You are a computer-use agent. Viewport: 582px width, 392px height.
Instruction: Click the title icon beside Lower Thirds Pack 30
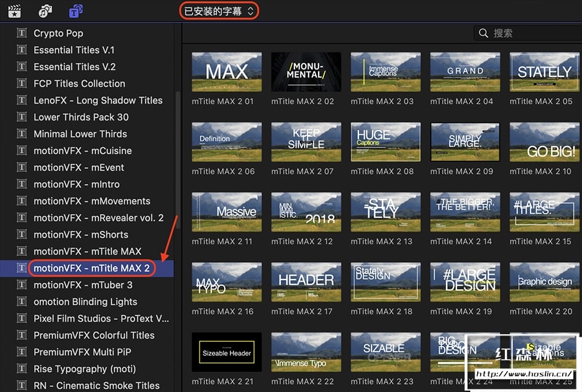[22, 117]
